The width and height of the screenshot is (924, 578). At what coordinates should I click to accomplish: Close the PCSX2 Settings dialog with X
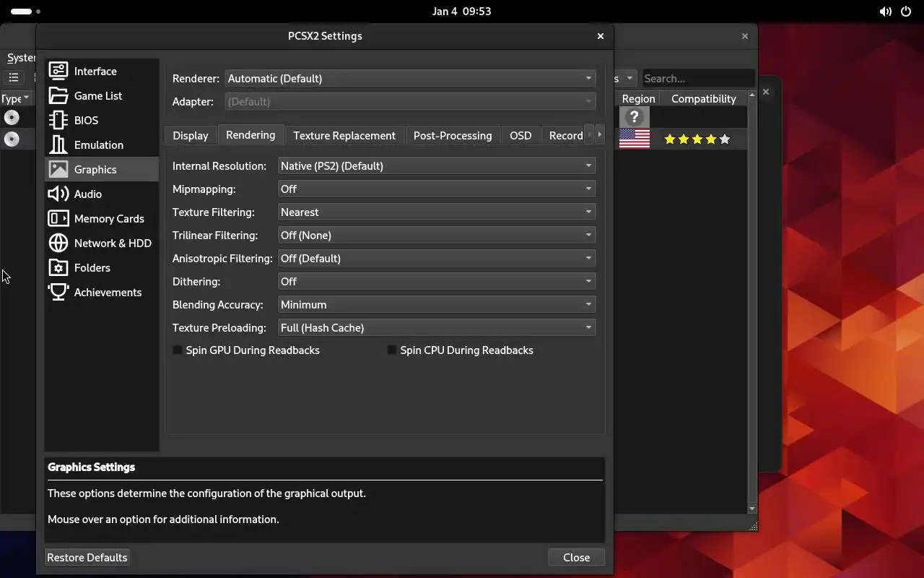(x=600, y=36)
